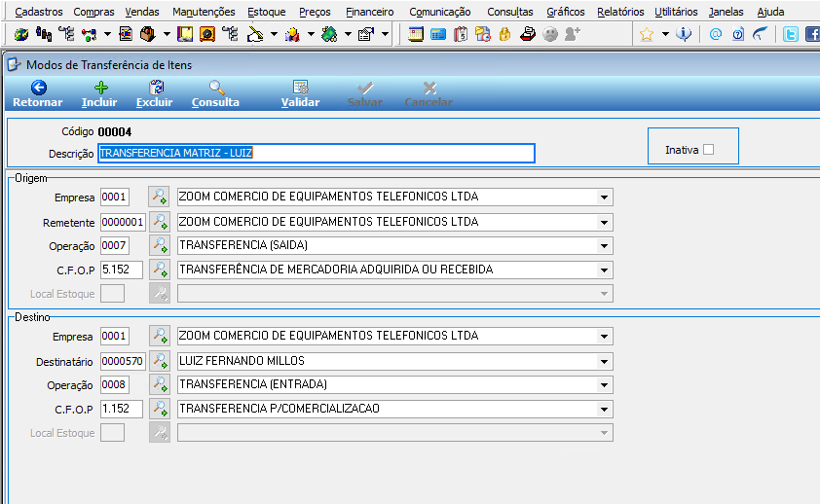Viewport: 820px width, 504px height.
Task: Open the Vendas menu
Action: [x=142, y=12]
